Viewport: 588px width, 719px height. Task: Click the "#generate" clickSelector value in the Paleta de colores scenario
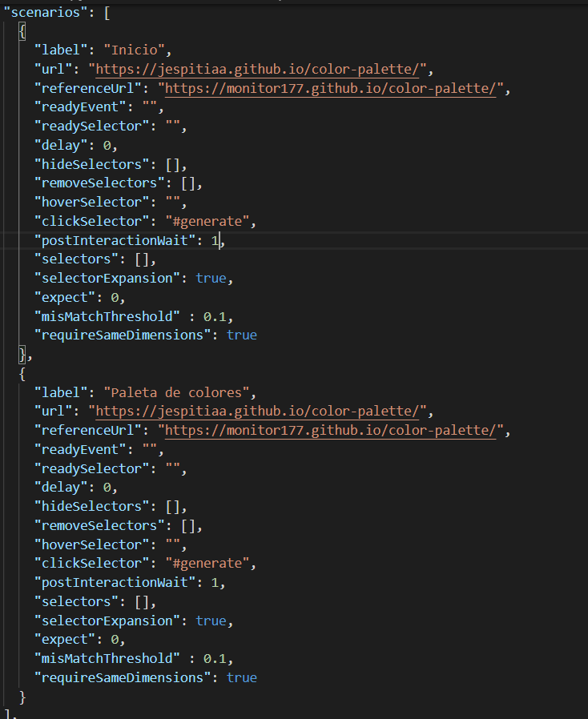207,564
